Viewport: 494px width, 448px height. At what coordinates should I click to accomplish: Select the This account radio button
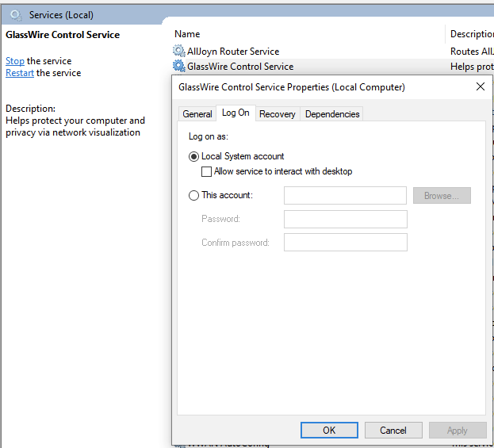point(193,195)
